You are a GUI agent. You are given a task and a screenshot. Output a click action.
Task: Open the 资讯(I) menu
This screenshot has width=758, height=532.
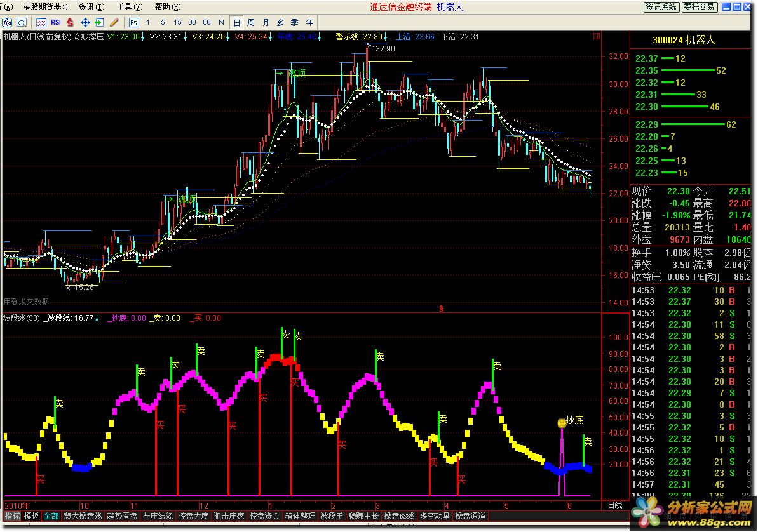(91, 7)
